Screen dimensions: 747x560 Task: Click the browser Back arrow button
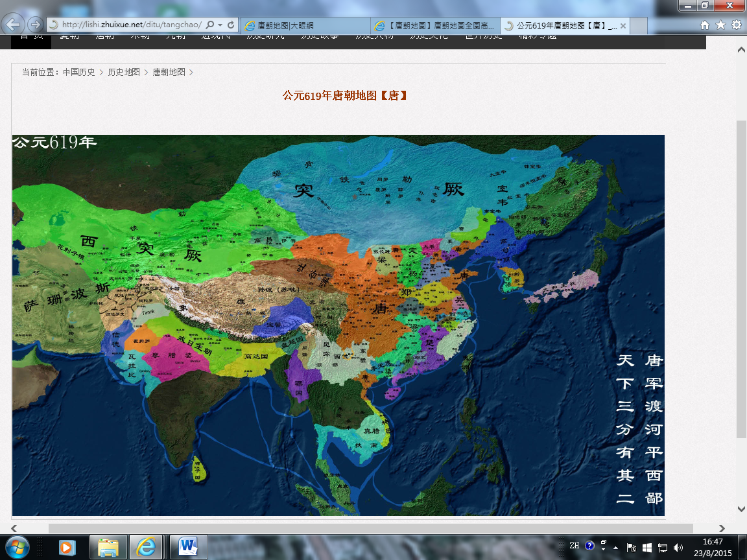[x=14, y=25]
